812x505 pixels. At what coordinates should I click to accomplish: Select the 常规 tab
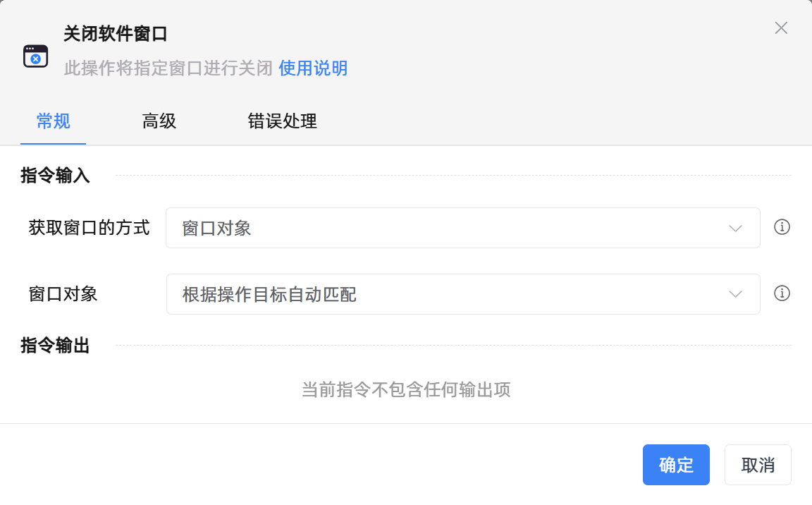point(53,121)
